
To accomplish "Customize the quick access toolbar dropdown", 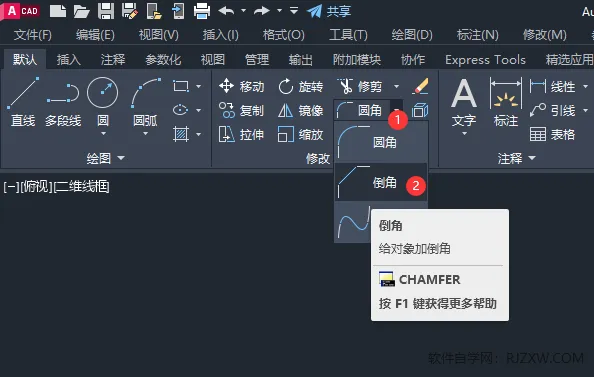I will 294,11.
